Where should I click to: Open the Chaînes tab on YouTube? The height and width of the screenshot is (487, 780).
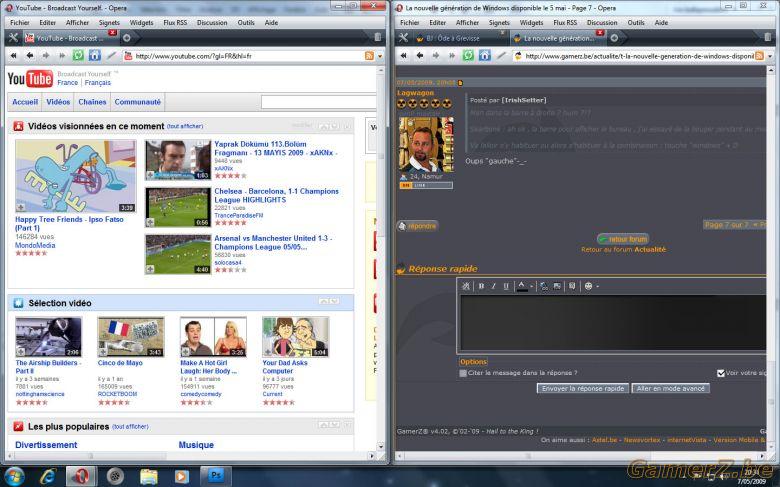tap(92, 102)
